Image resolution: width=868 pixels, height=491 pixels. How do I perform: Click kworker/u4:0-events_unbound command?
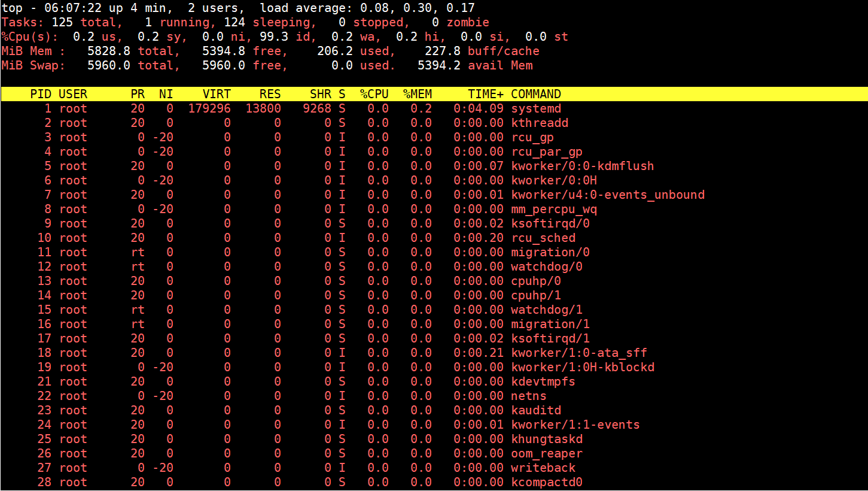[x=608, y=195]
